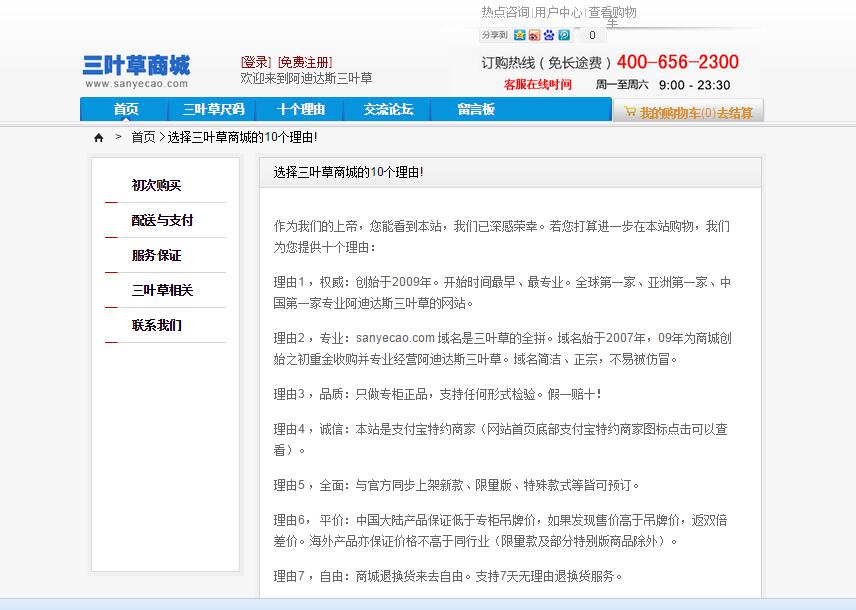Open 联系我们 in the sidebar
The height and width of the screenshot is (610, 856).
pos(156,325)
